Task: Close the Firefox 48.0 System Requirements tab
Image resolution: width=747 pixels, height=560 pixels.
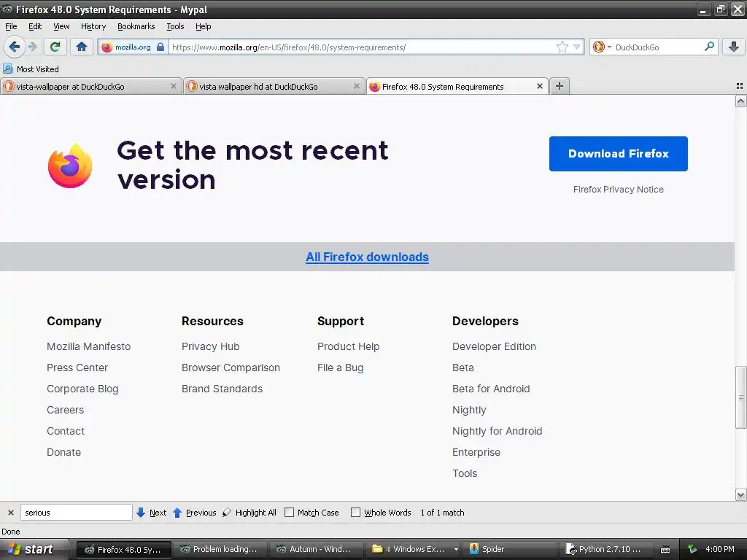Action: point(540,86)
